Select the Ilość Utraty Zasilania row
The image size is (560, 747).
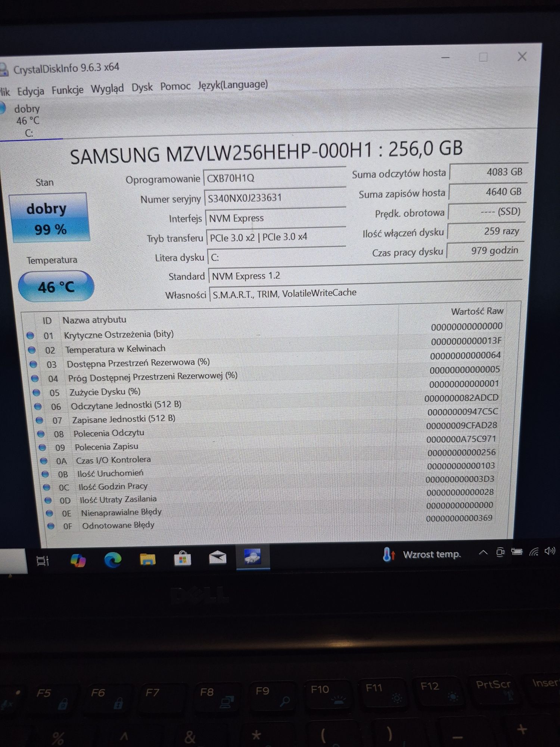coord(270,496)
